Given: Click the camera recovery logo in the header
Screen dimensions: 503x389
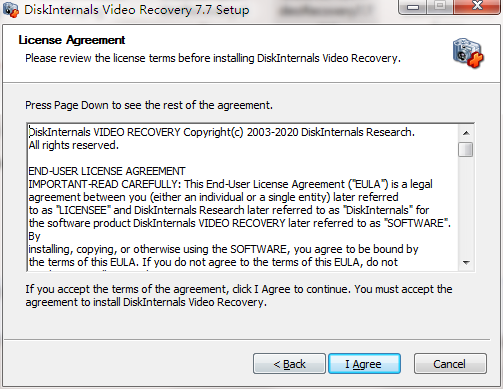Looking at the screenshot, I should point(468,53).
